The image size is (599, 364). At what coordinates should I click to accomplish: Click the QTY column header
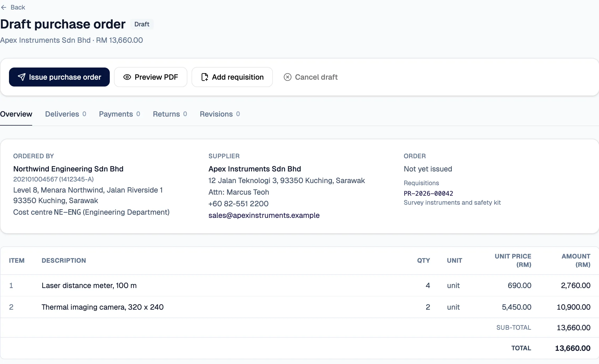424,261
